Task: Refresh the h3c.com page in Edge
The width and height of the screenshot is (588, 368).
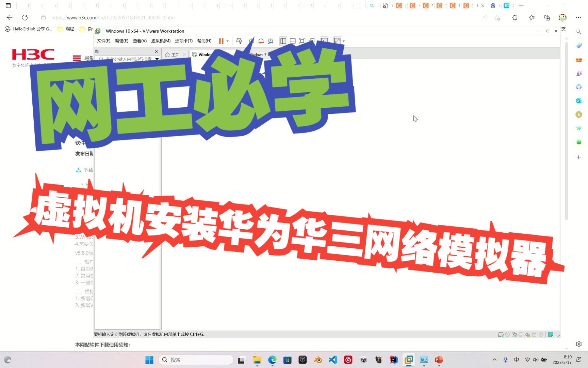Action: tap(25, 17)
